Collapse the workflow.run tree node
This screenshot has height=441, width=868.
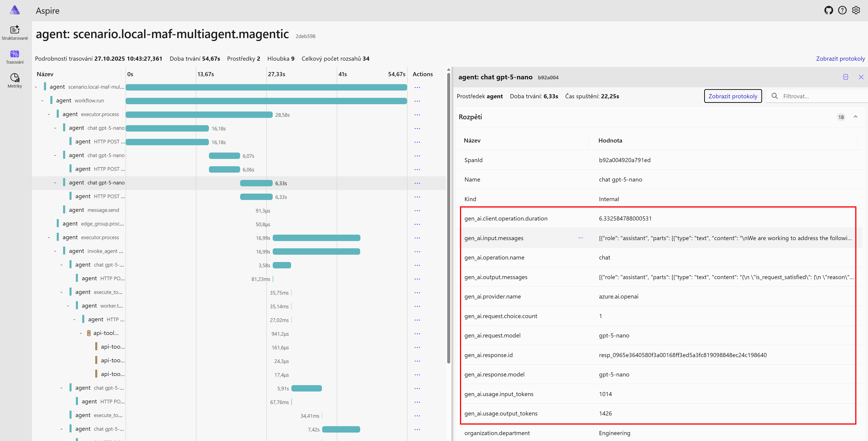42,101
